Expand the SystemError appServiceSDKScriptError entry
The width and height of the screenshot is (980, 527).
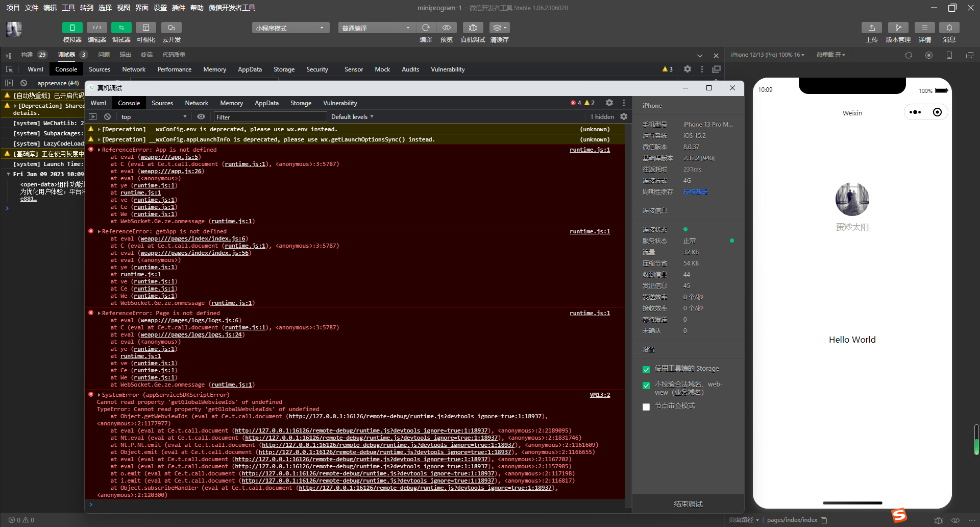(x=99, y=395)
